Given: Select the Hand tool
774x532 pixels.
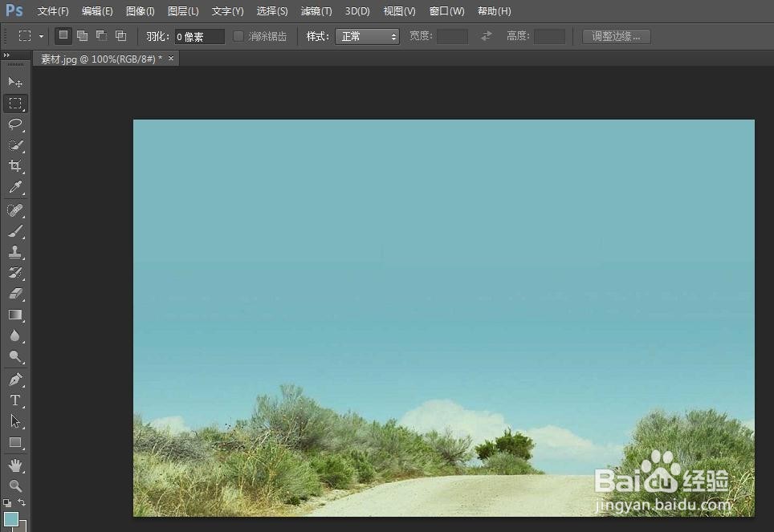Looking at the screenshot, I should coord(15,465).
